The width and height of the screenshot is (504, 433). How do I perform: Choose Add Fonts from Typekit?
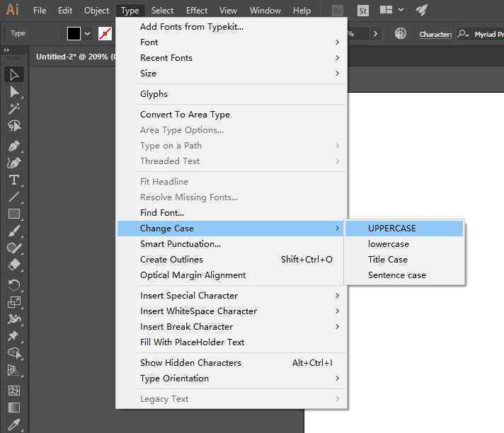231,27
